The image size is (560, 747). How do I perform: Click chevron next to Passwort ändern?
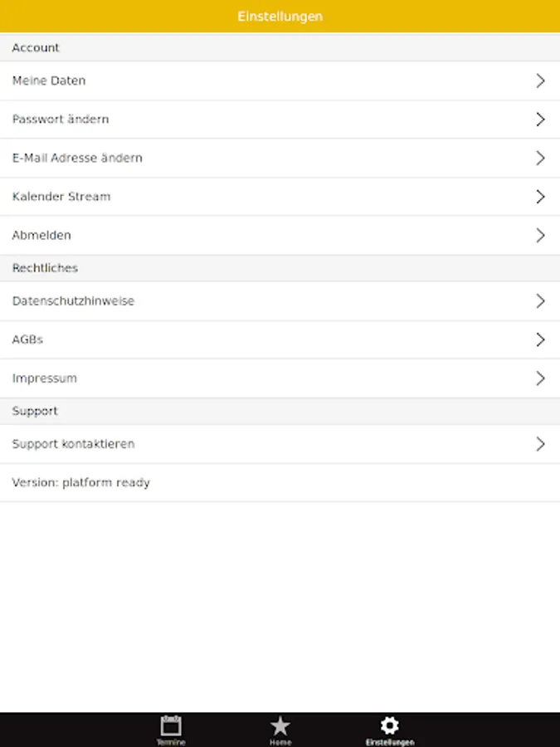click(x=540, y=120)
